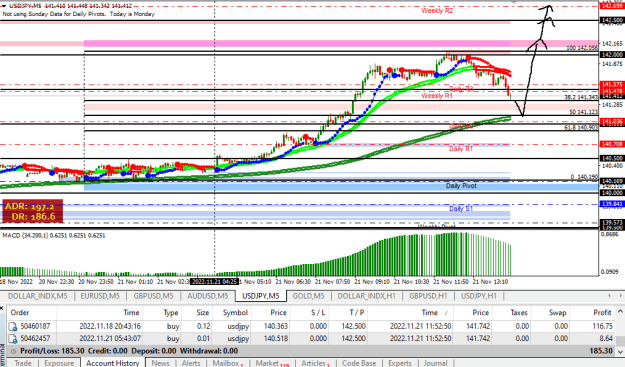
Task: Click the summary icon beside Profit/Loss
Action: tap(13, 351)
